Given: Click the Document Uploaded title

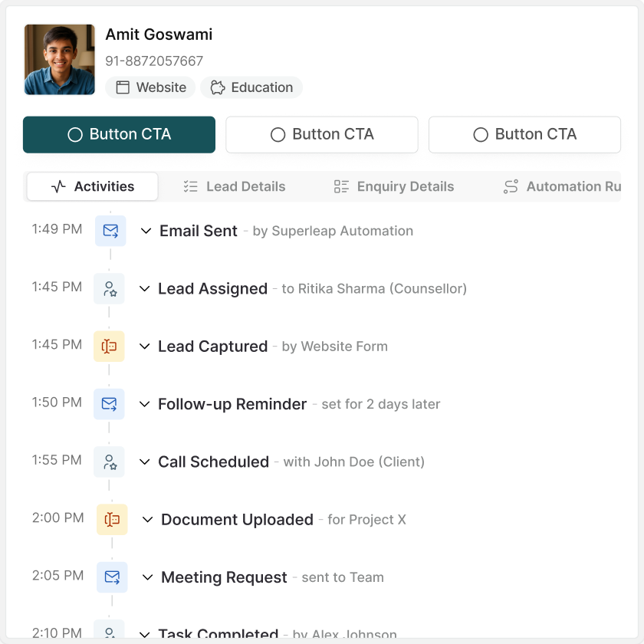Looking at the screenshot, I should pos(237,520).
